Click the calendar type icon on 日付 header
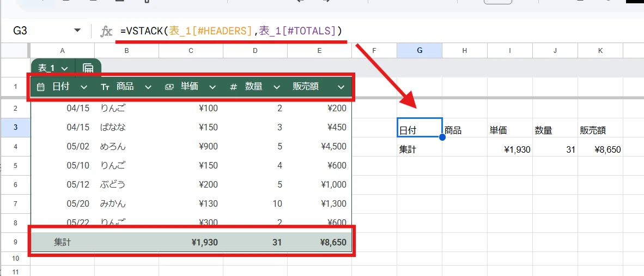 tap(41, 87)
